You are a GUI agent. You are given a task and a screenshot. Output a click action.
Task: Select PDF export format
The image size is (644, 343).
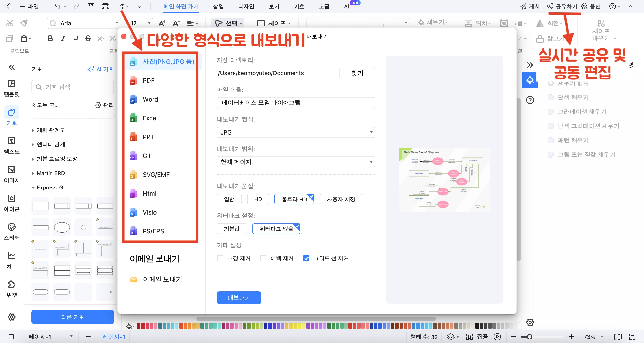pyautogui.click(x=148, y=80)
